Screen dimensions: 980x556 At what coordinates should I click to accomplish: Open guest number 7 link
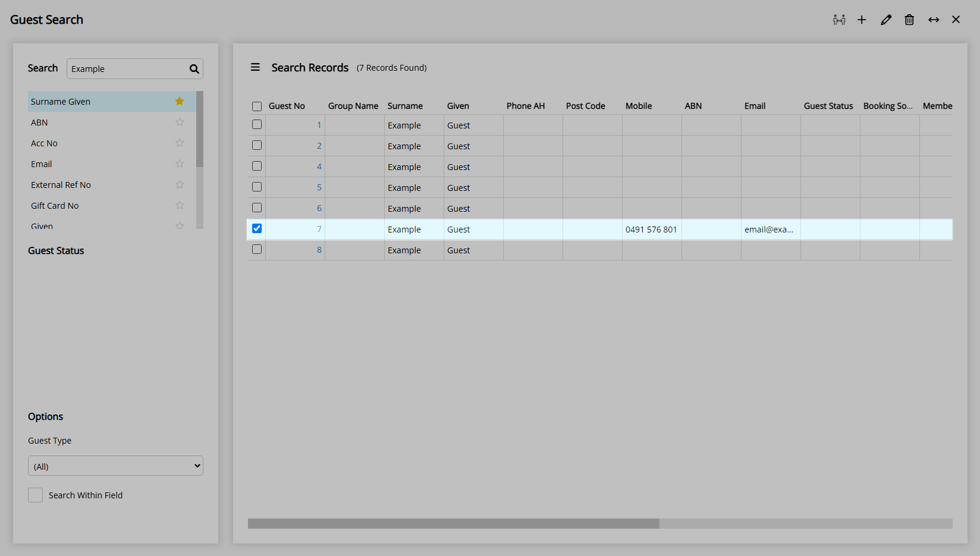point(319,229)
